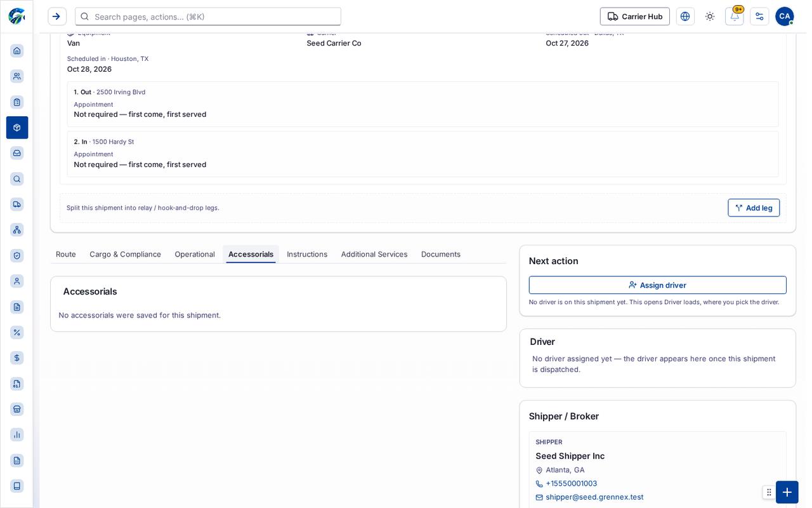The height and width of the screenshot is (508, 812).
Task: Open the CA user avatar menu
Action: [785, 17]
